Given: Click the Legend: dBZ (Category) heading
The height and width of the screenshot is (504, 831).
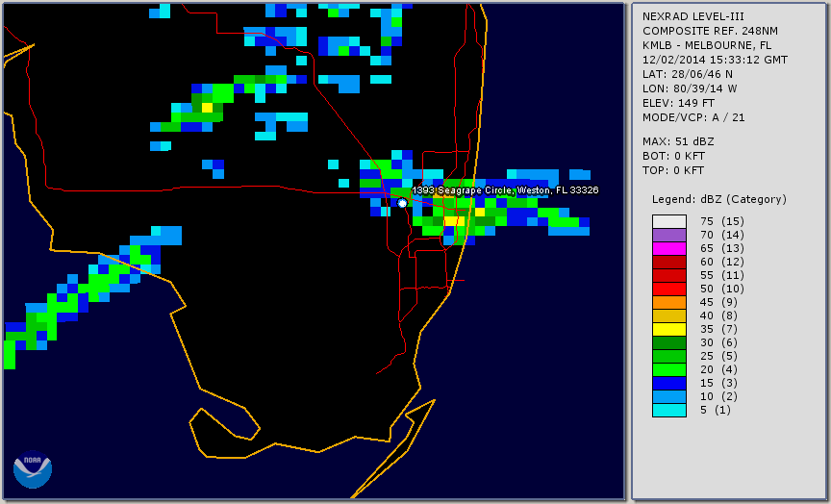Looking at the screenshot, I should coord(719,199).
